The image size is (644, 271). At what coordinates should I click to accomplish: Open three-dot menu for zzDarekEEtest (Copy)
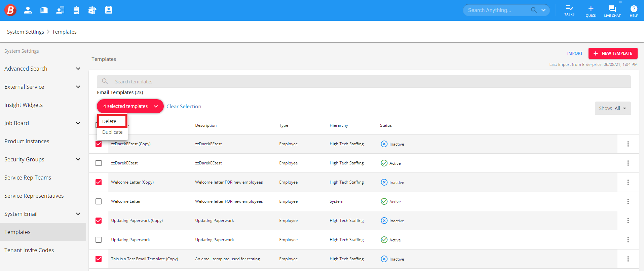click(x=628, y=144)
